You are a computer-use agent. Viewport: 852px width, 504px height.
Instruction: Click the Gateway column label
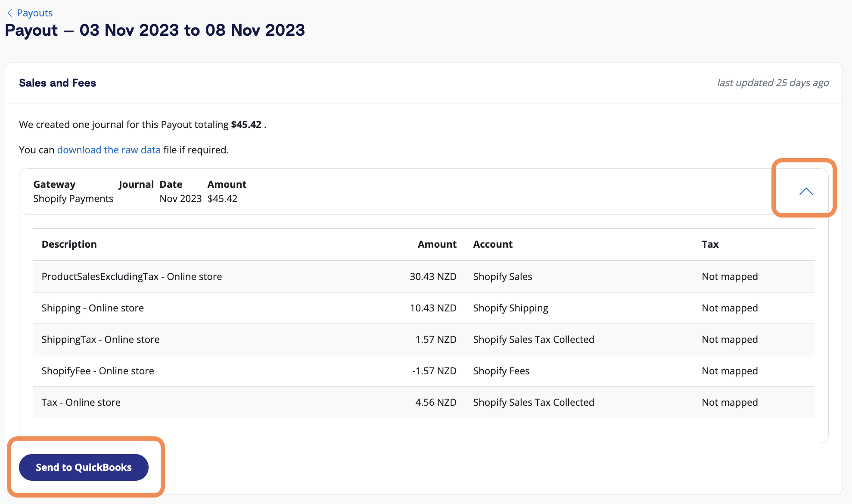(x=54, y=184)
